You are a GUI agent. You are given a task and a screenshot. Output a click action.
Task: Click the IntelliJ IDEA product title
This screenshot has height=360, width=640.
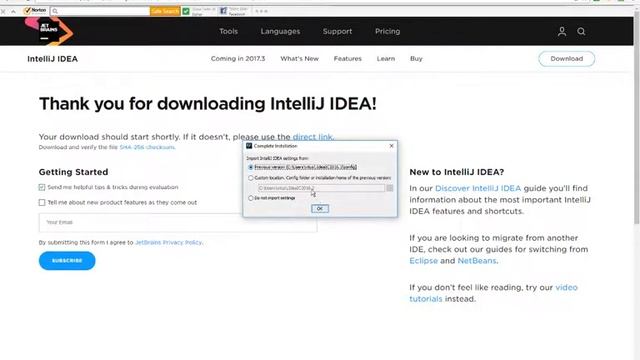(52, 59)
